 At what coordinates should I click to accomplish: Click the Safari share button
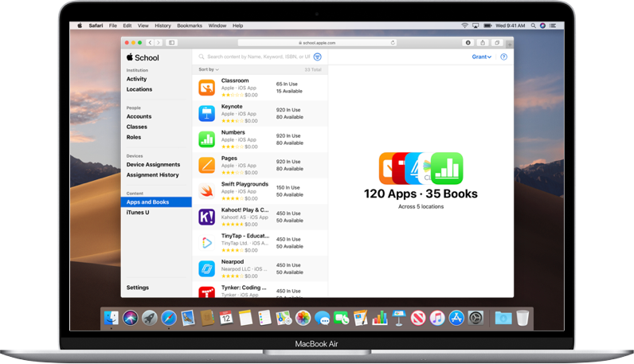coord(483,42)
